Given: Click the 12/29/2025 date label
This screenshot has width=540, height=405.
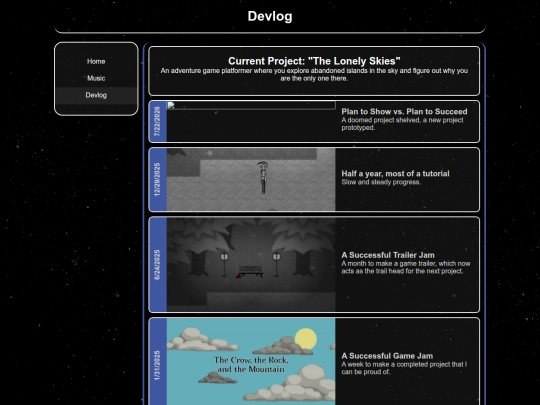Looking at the screenshot, I should coord(157,179).
